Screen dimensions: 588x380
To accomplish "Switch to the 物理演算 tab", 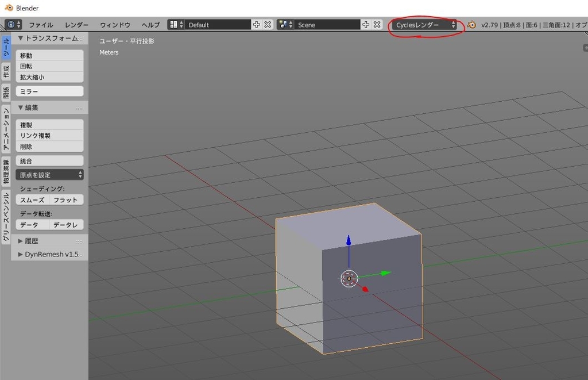I will point(6,171).
